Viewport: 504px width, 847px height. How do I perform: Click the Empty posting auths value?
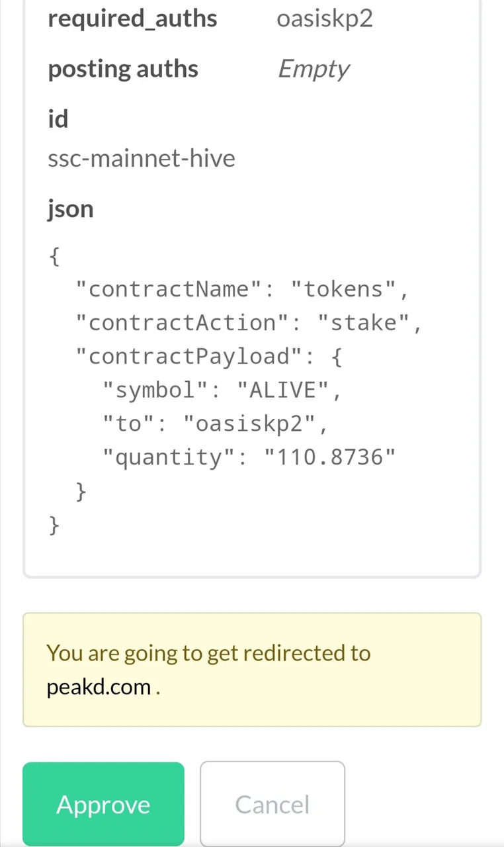(314, 69)
